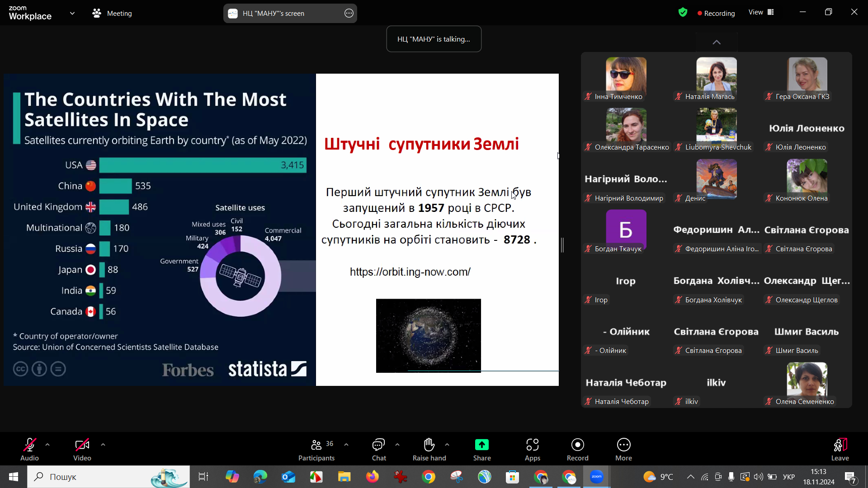This screenshot has height=488, width=868.
Task: Click Олена Семененко participant tile
Action: 807,383
